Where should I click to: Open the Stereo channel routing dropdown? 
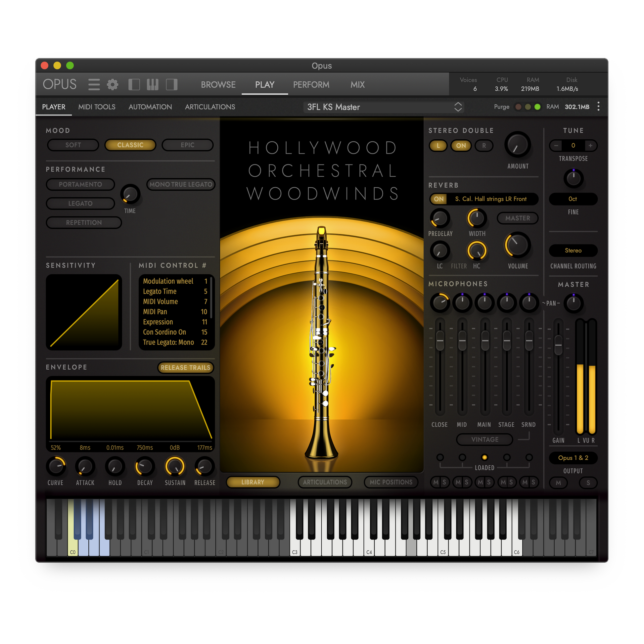pyautogui.click(x=573, y=250)
